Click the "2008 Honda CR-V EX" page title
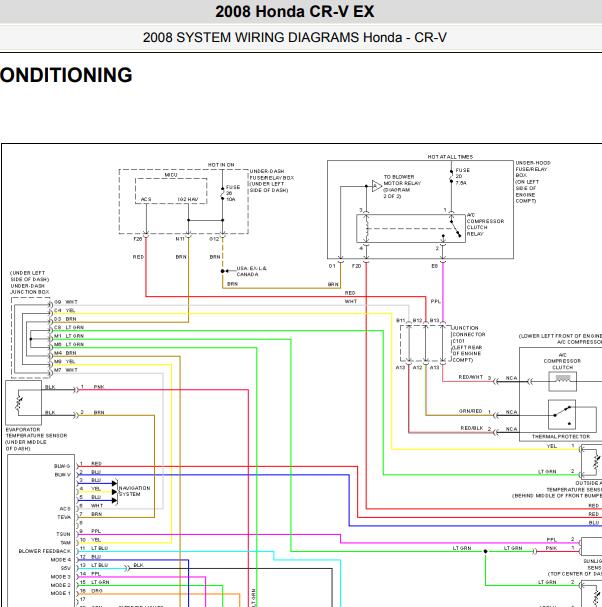The height and width of the screenshot is (607, 602). [x=295, y=11]
